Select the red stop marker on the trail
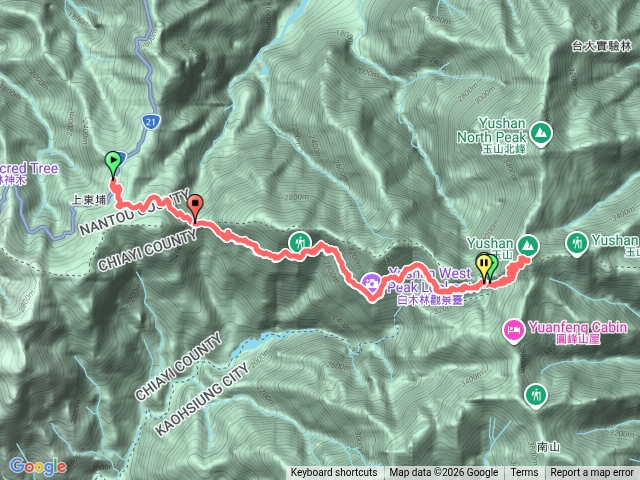Viewport: 640px width, 480px height. click(195, 207)
